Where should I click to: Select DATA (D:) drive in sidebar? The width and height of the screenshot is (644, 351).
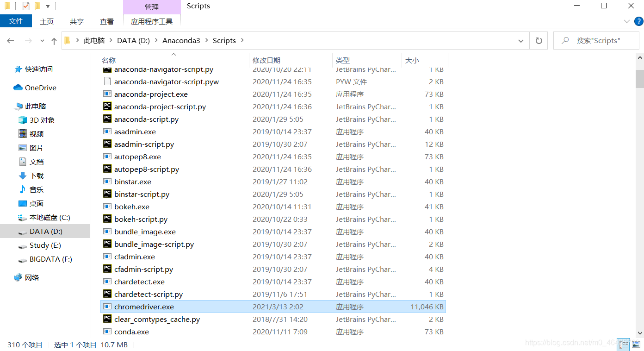pos(45,231)
